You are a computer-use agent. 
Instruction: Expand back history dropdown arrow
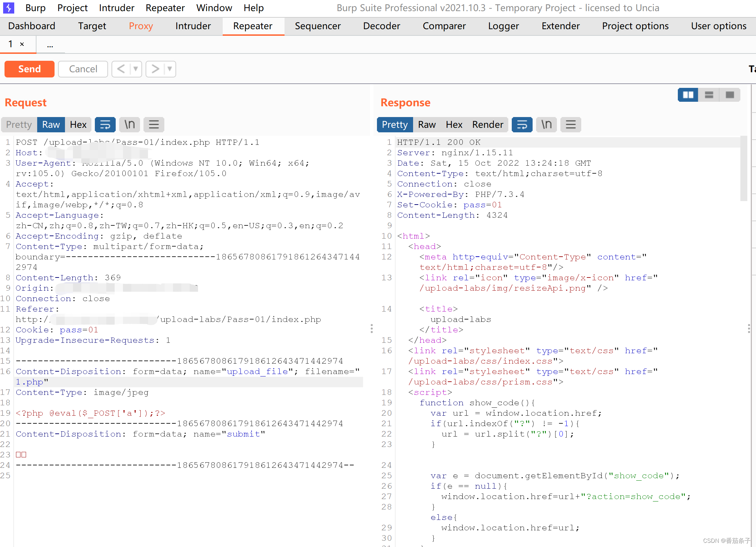coord(136,69)
